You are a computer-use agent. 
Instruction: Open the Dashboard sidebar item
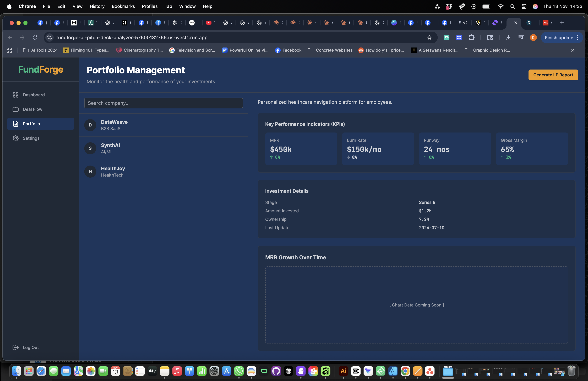pos(34,95)
